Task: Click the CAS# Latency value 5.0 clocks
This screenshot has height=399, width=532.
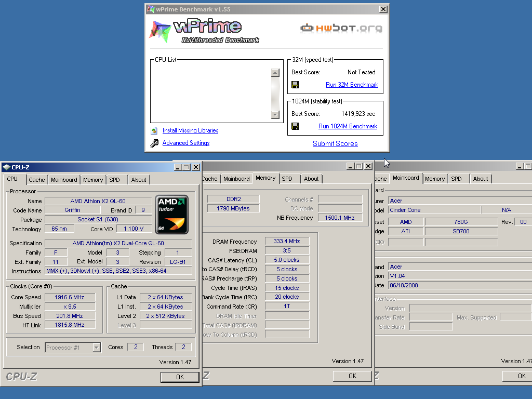Action: 287,260
